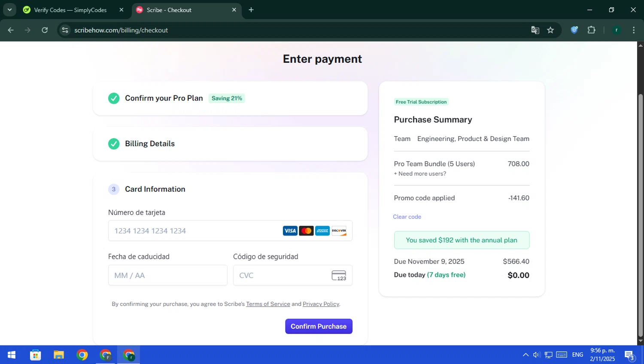The height and width of the screenshot is (364, 644).
Task: Open Microsoft Store from the taskbar
Action: tap(36, 355)
